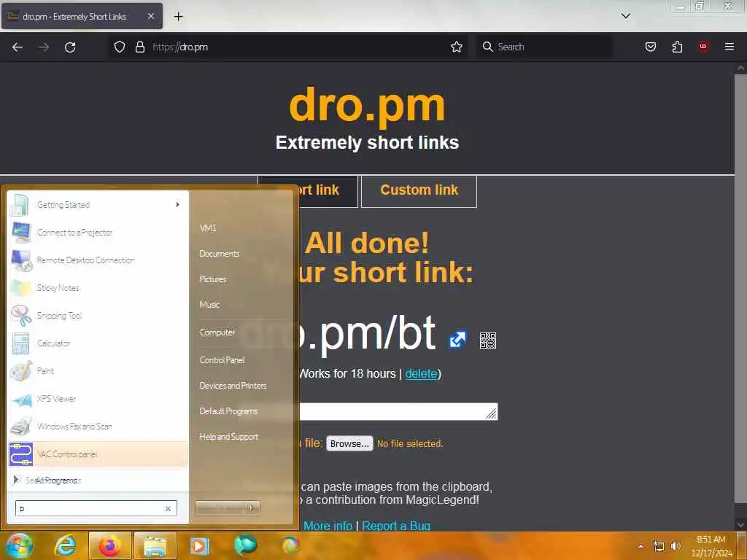747x560 pixels.
Task: Open Pictures from Start menu
Action: [x=213, y=279]
